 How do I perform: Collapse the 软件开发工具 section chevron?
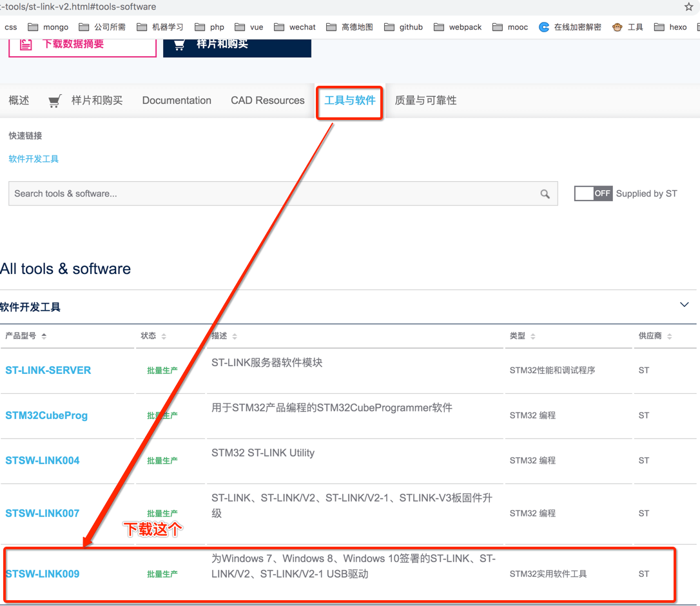[685, 305]
